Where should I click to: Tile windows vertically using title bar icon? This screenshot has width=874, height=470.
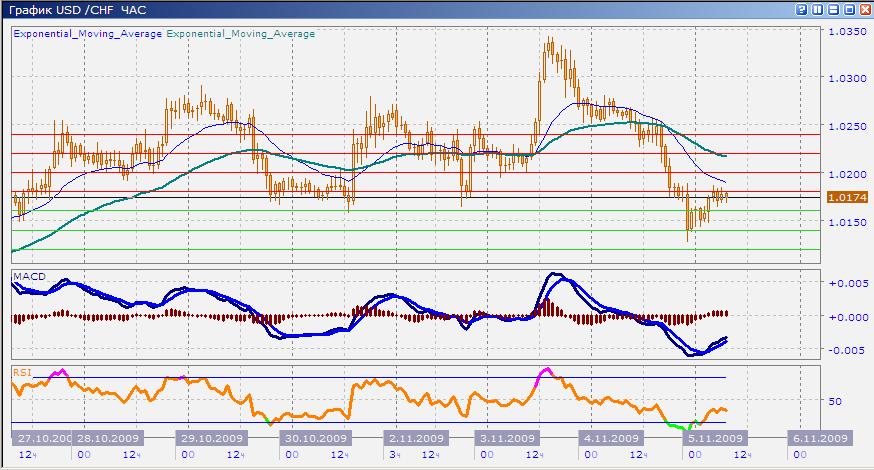[818, 9]
